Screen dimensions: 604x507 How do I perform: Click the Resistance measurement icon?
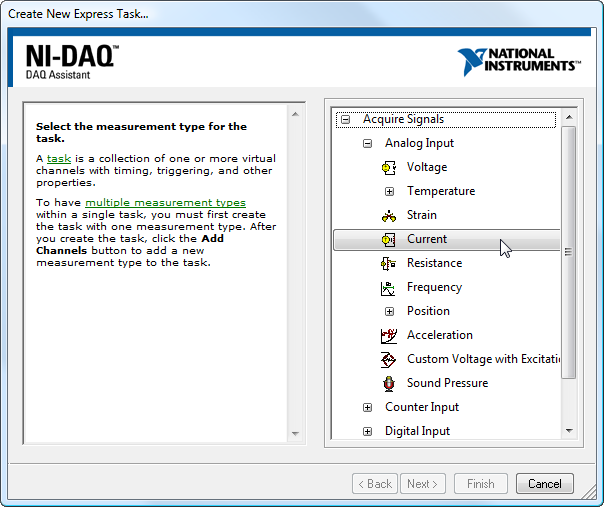tap(389, 263)
